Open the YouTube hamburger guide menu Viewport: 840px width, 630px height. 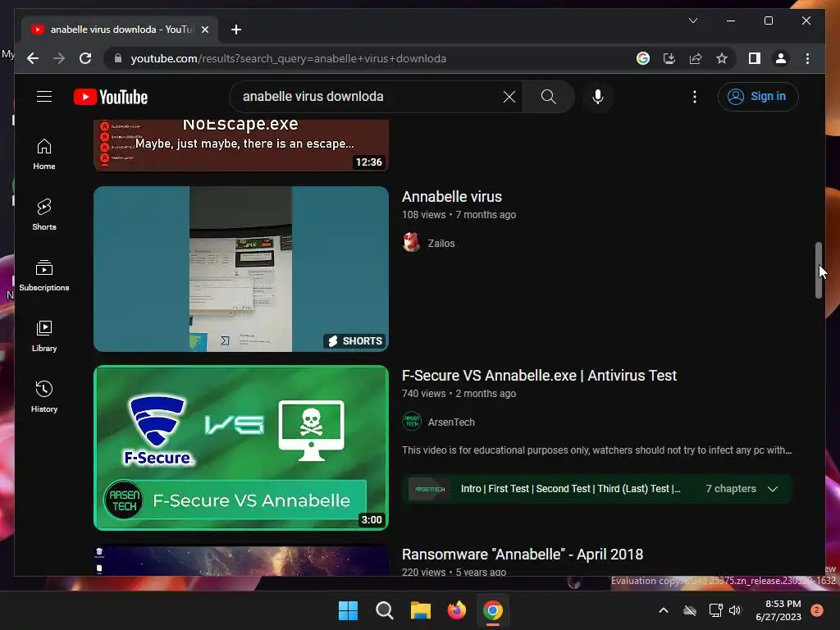(x=44, y=97)
